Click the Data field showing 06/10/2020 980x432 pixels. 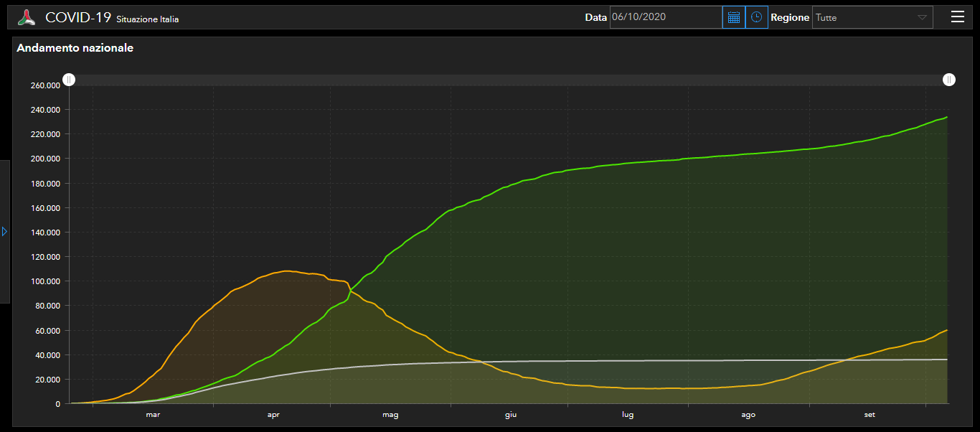click(666, 17)
